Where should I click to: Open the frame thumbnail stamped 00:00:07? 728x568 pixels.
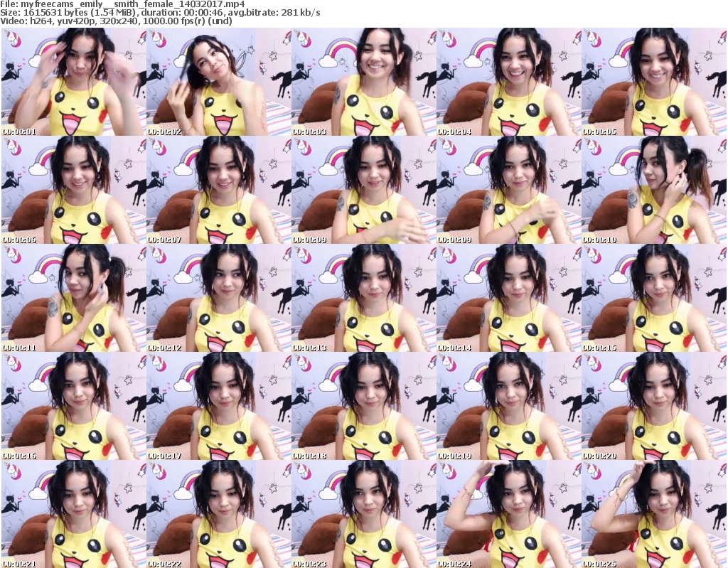219,190
